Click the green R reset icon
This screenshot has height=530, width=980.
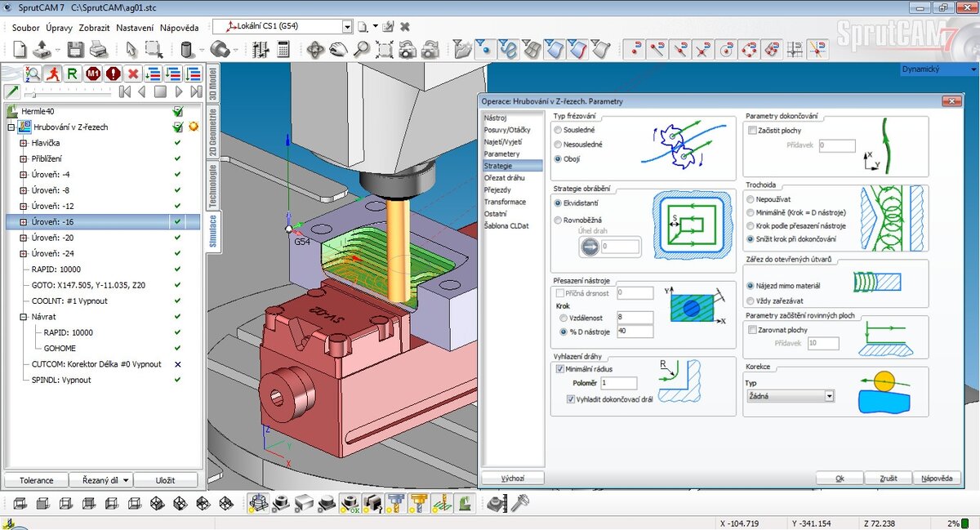[x=73, y=73]
